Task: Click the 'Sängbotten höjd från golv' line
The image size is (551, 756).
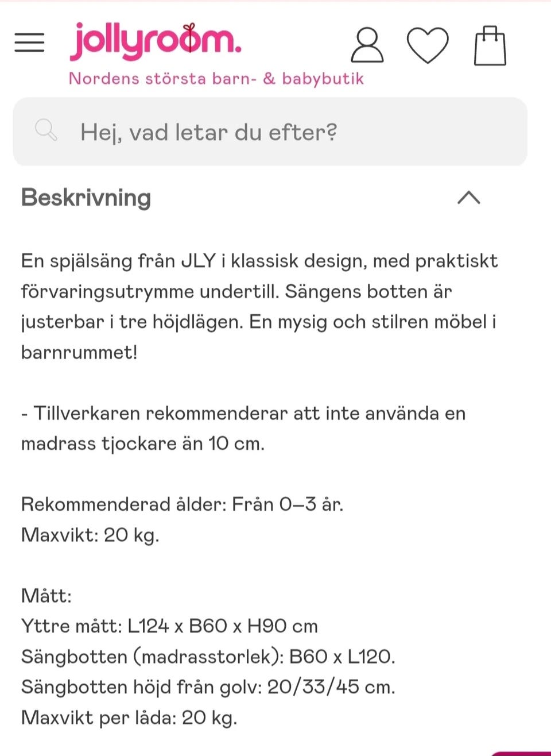Action: coord(208,687)
